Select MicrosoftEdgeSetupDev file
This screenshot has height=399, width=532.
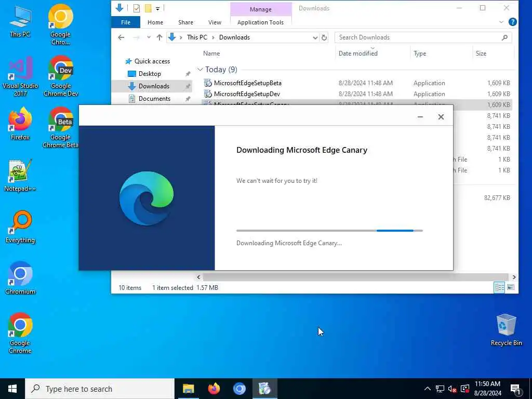pyautogui.click(x=247, y=94)
